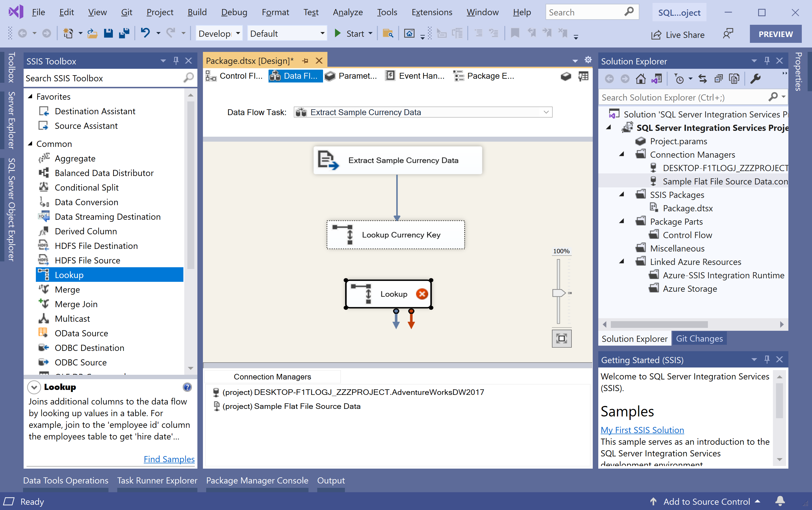Screen dimensions: 812x510
Task: Open SSIS Toolbox help icon for Lookup
Action: (187, 387)
